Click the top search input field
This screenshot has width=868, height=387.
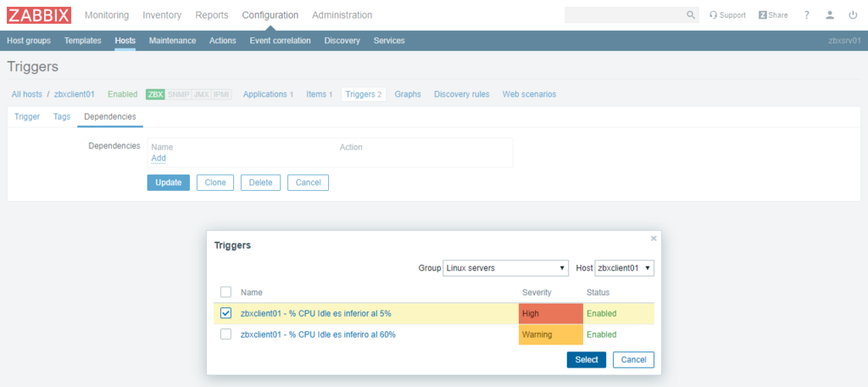(624, 15)
